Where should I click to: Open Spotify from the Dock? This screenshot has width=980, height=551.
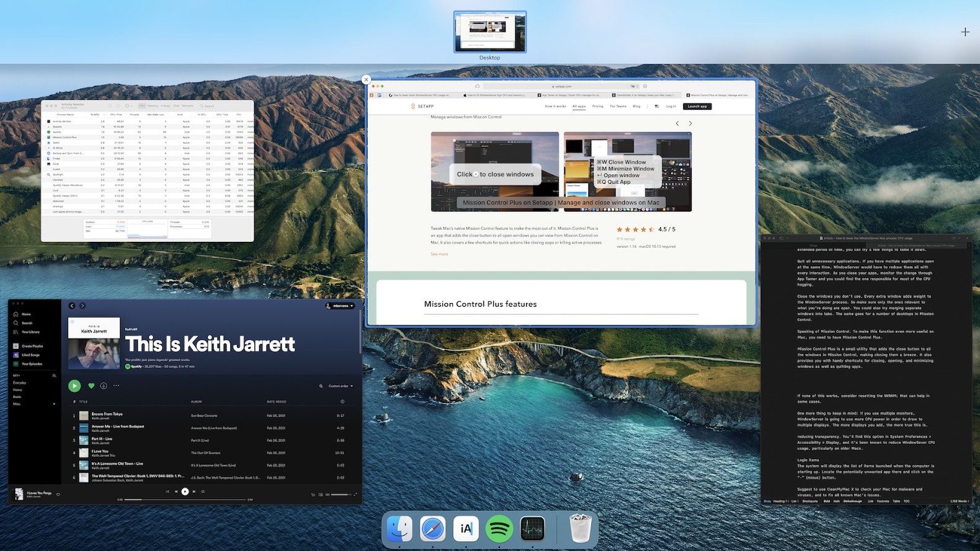499,529
